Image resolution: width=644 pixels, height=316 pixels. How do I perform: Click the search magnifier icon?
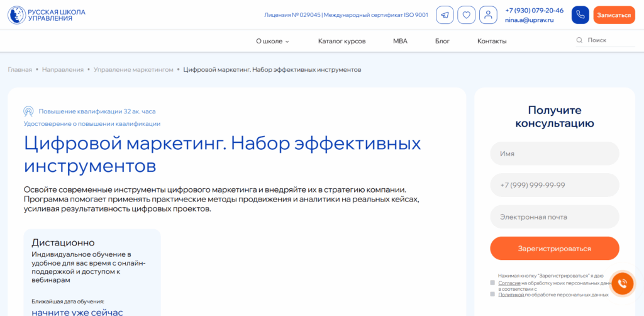click(x=579, y=40)
